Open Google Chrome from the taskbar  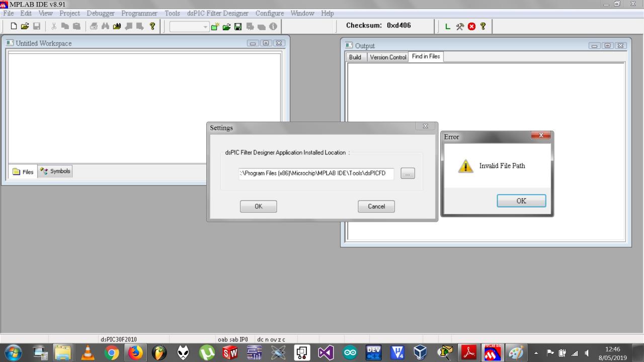(112, 352)
